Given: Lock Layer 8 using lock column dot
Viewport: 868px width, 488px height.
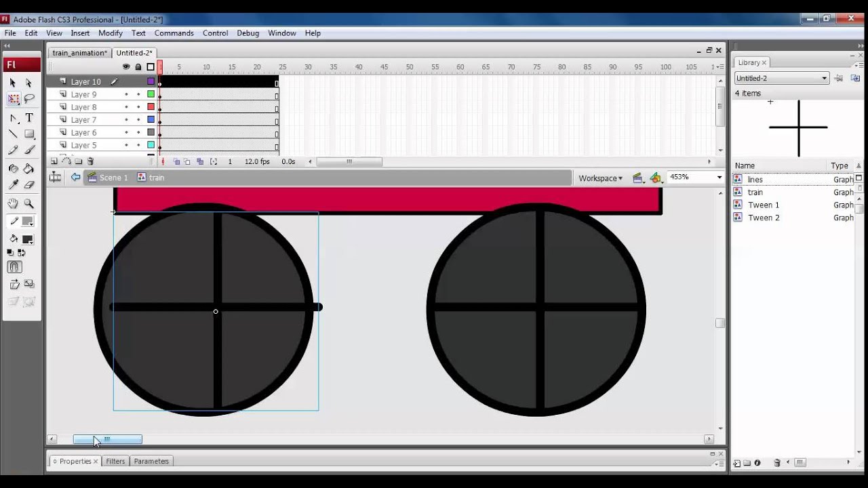Looking at the screenshot, I should (138, 107).
